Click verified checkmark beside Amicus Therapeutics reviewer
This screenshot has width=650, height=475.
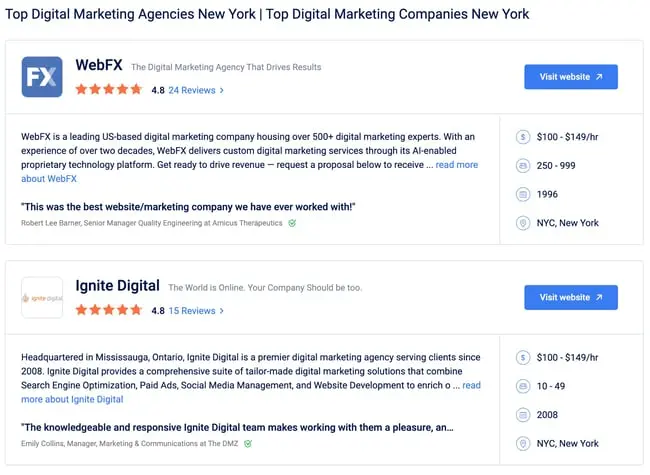(x=292, y=223)
